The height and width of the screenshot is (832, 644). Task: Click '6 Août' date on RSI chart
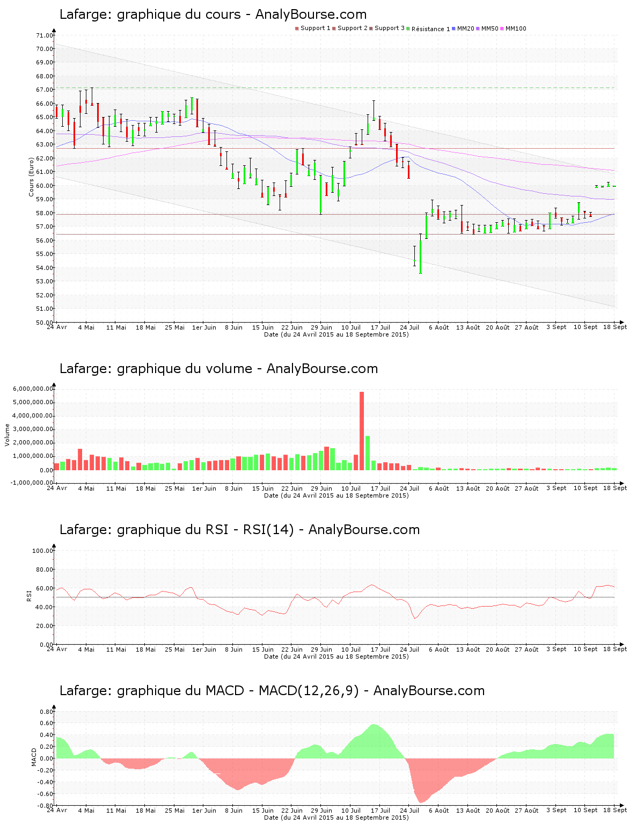click(439, 649)
